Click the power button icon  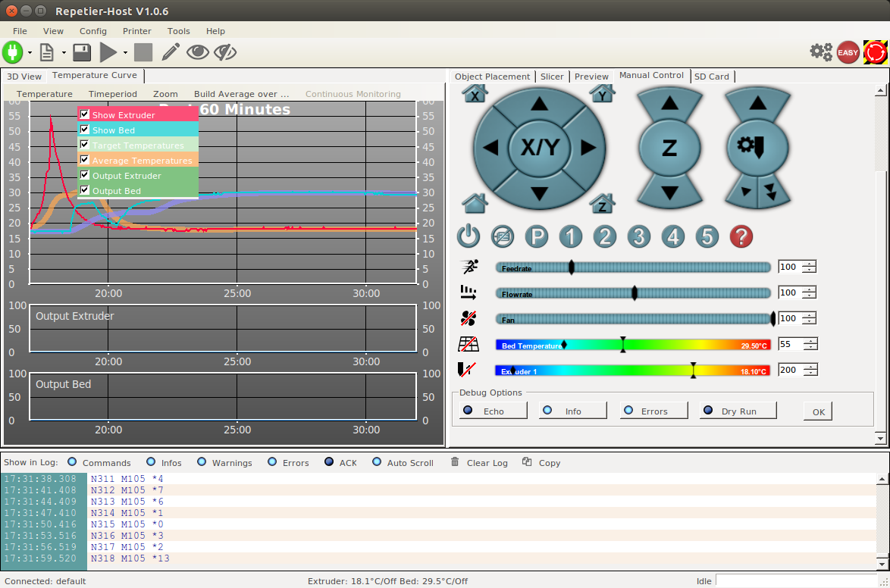tap(469, 236)
